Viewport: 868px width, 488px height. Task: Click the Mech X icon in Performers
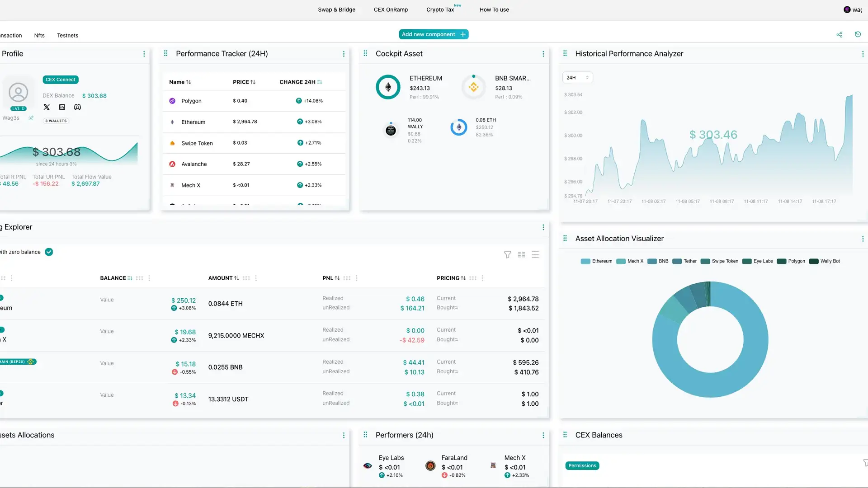click(493, 465)
